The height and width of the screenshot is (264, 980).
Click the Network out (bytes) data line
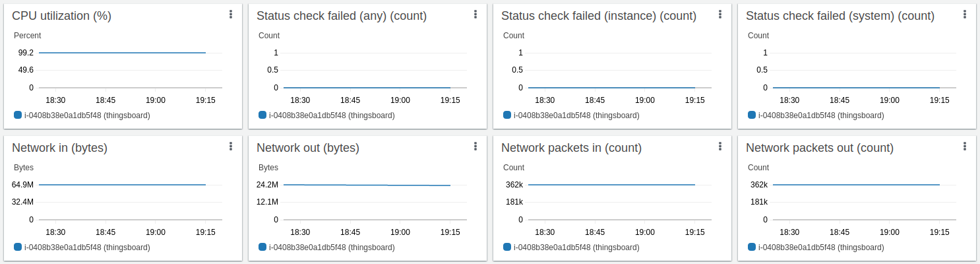[x=367, y=185]
